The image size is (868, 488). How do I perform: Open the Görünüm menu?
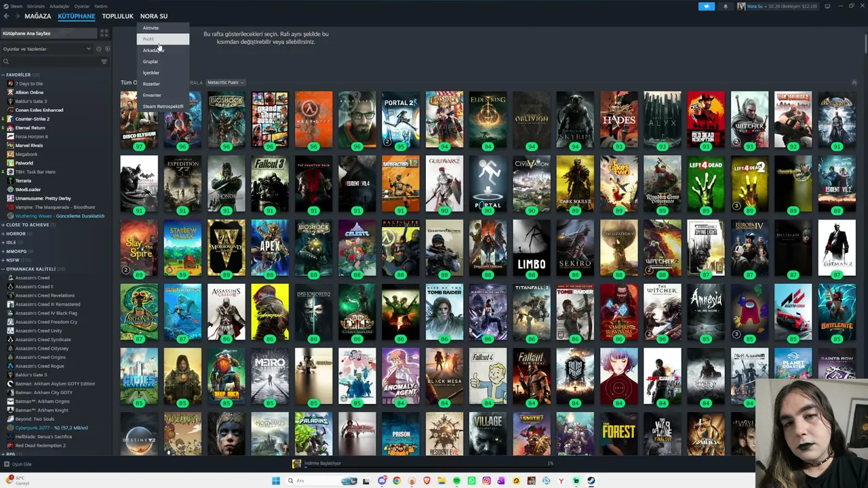pyautogui.click(x=36, y=6)
